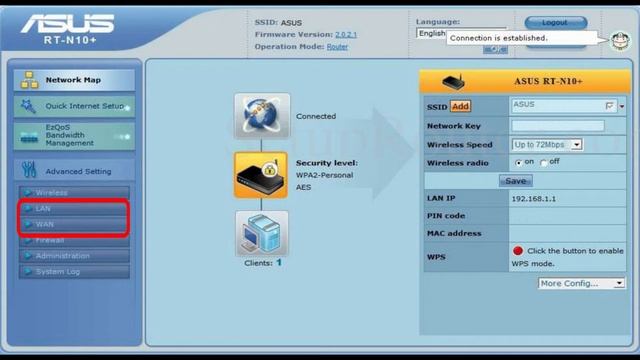Open the LAN settings menu
The width and height of the screenshot is (640, 360).
click(74, 209)
